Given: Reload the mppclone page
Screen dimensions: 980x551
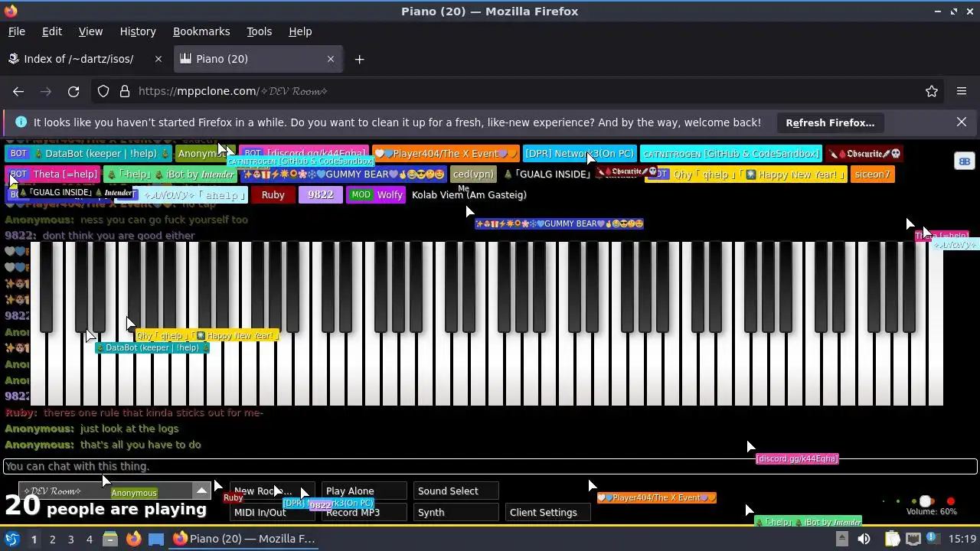Looking at the screenshot, I should point(73,91).
